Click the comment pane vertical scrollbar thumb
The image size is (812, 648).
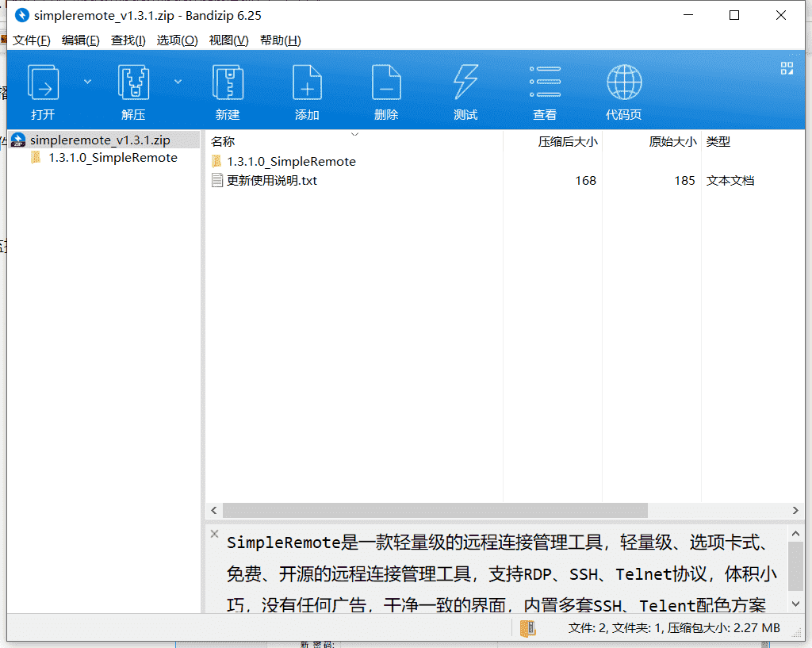(x=795, y=566)
